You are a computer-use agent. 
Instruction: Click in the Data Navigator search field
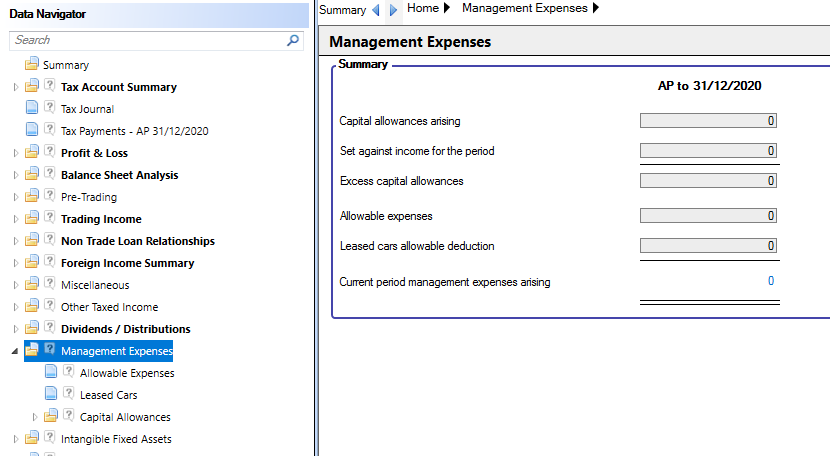148,40
